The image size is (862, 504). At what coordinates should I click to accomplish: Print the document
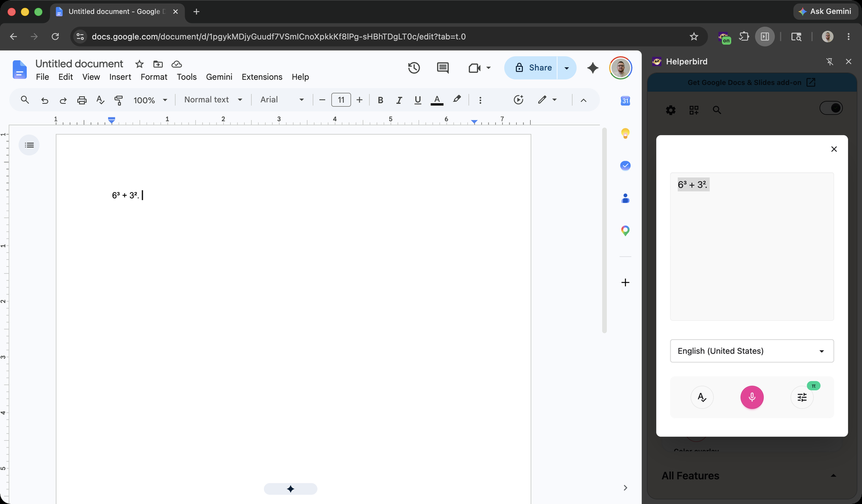82,100
